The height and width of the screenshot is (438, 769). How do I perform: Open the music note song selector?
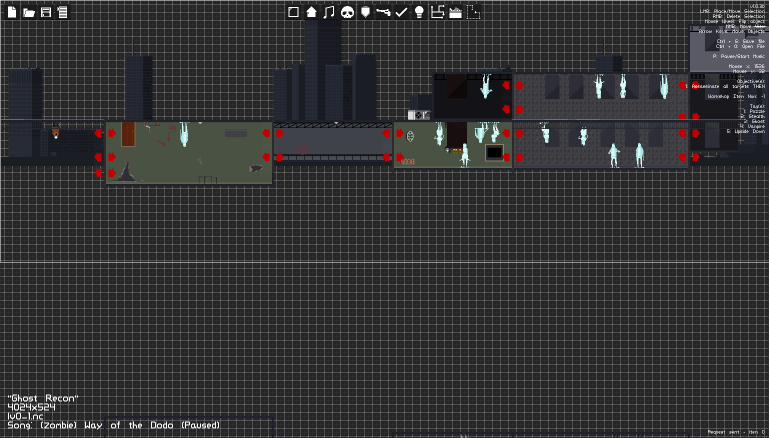(329, 12)
